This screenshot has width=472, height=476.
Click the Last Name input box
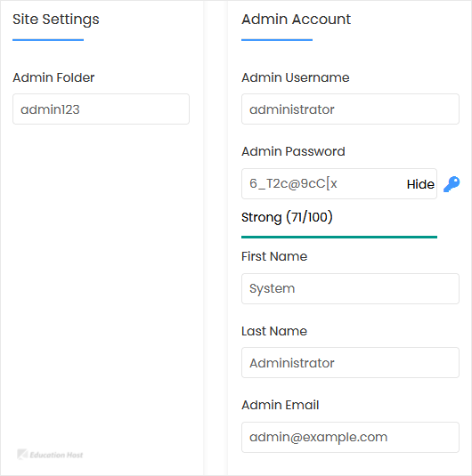[x=350, y=363]
